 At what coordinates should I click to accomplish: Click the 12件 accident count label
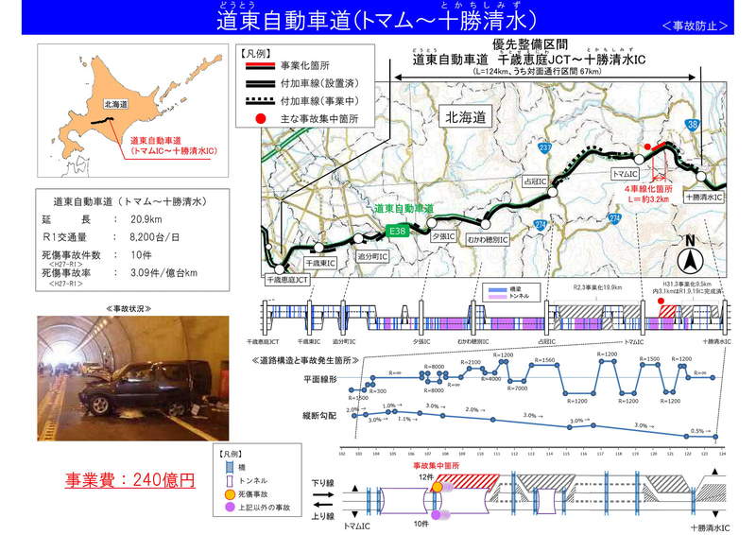426,476
